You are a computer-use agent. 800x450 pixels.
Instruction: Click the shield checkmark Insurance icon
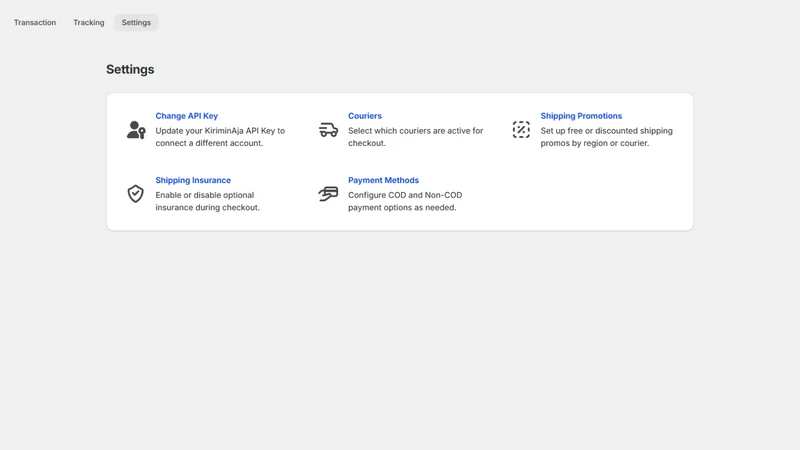pos(136,194)
